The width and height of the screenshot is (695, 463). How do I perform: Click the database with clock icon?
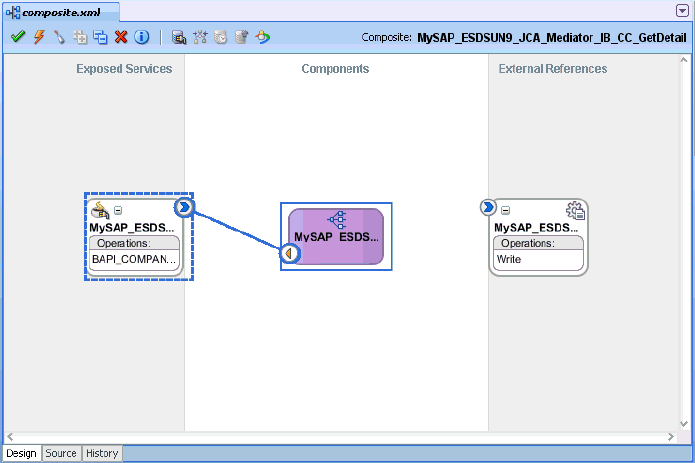(x=220, y=37)
